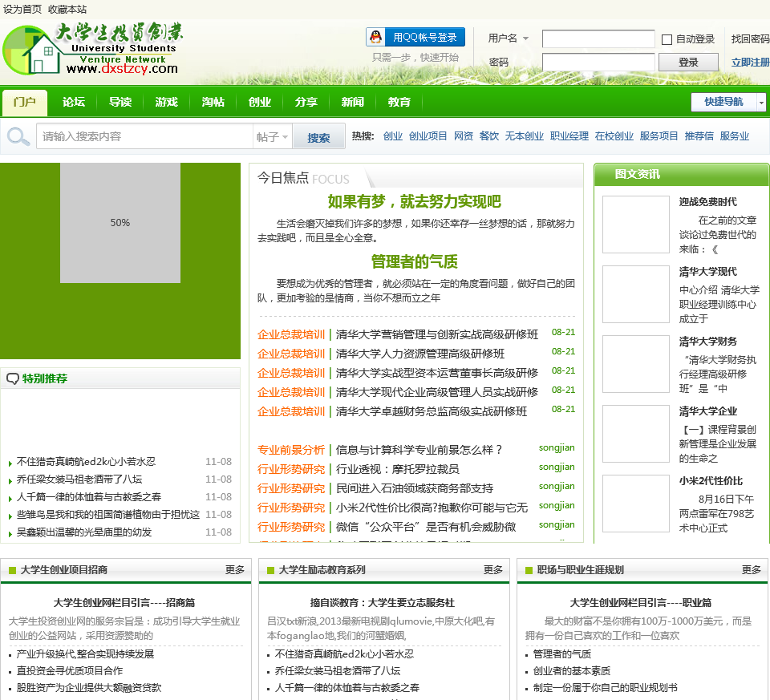Image resolution: width=770 pixels, height=700 pixels.
Task: Open the 论坛 navigation tab
Action: [x=74, y=102]
